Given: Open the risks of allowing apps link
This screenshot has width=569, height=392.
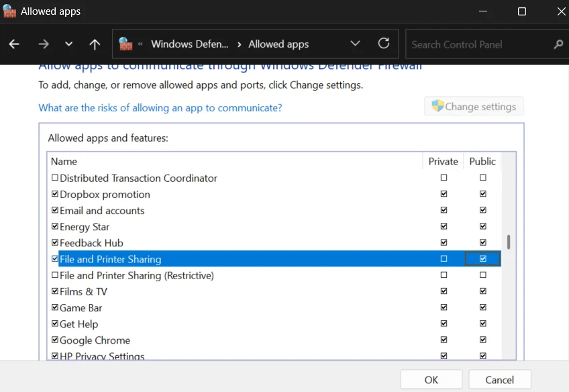Looking at the screenshot, I should [160, 107].
